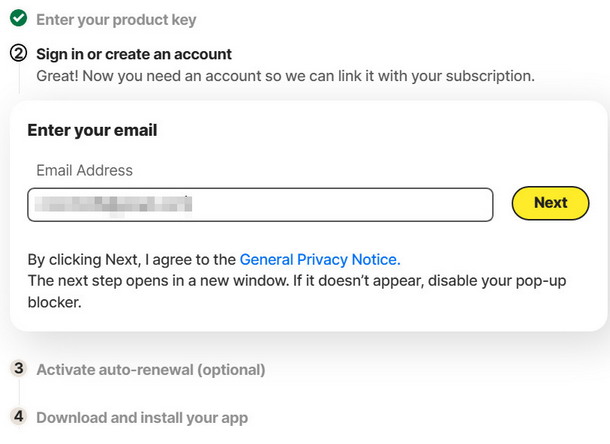The height and width of the screenshot is (444, 610).
Task: Click the step 3 number circle
Action: click(x=18, y=369)
